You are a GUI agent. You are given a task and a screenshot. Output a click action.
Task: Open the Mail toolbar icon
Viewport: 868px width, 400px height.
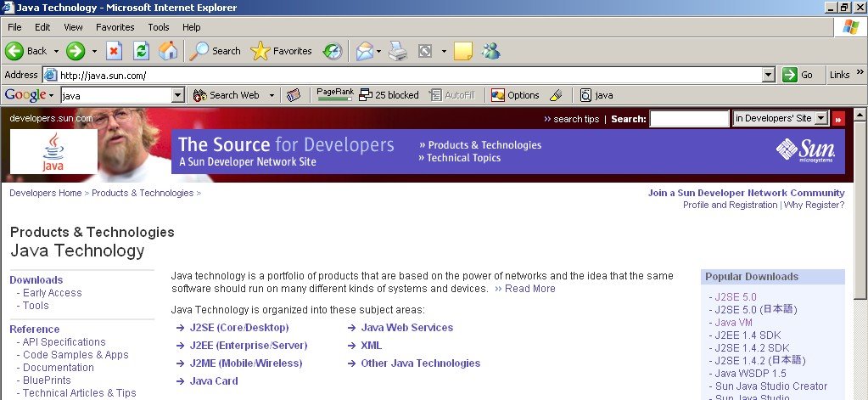coord(365,51)
